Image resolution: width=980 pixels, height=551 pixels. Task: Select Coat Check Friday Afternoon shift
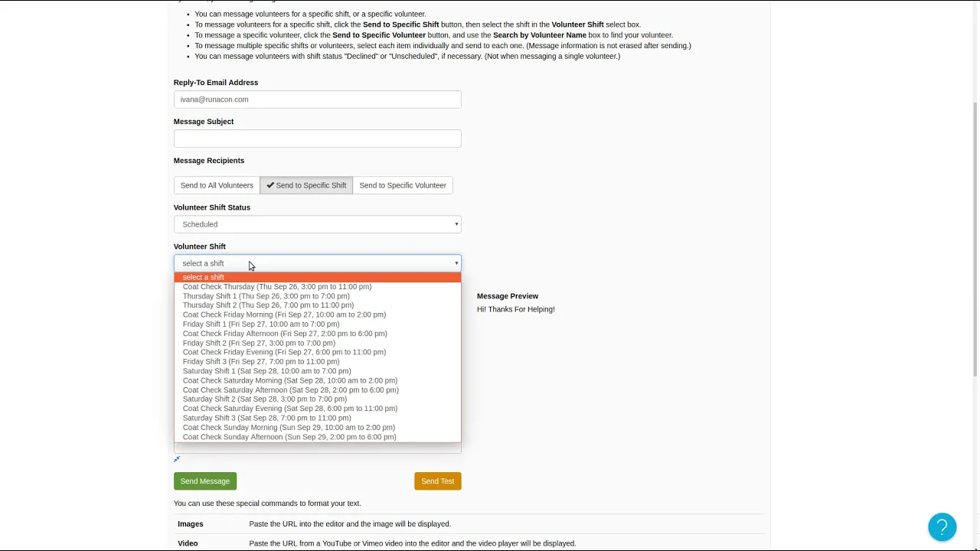(317, 334)
